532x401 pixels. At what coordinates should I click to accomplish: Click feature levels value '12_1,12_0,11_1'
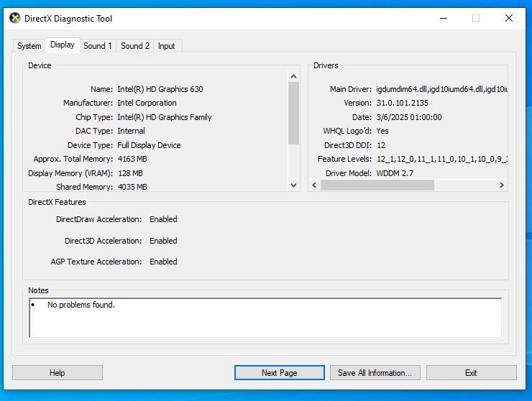[x=406, y=159]
